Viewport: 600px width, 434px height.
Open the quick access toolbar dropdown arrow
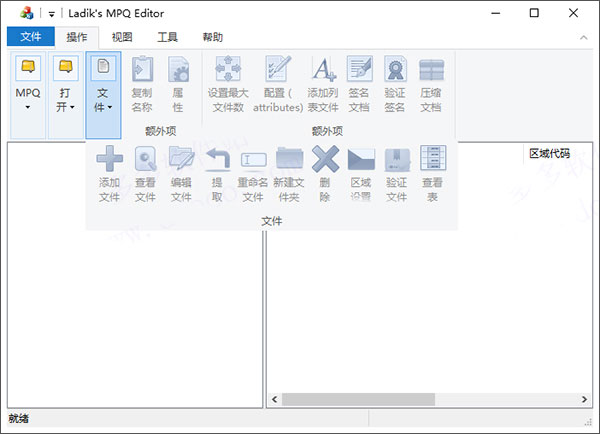click(x=52, y=14)
